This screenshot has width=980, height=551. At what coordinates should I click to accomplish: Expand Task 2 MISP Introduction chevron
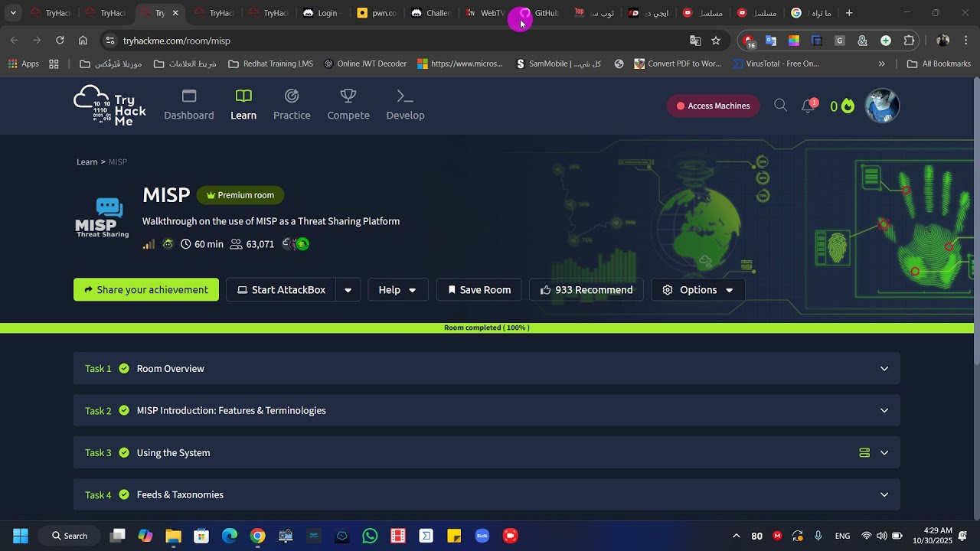pyautogui.click(x=884, y=411)
